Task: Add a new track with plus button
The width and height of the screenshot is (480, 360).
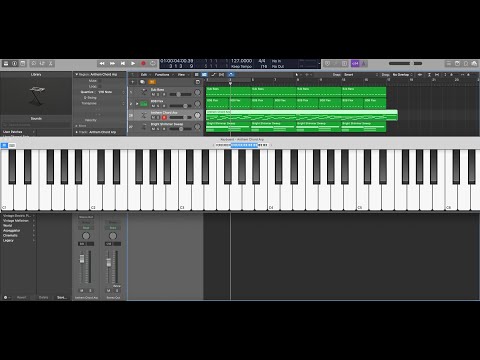Action: point(133,82)
